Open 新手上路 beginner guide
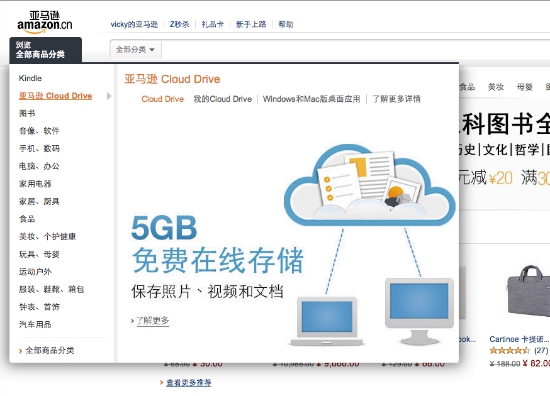The image size is (550, 396). (251, 24)
